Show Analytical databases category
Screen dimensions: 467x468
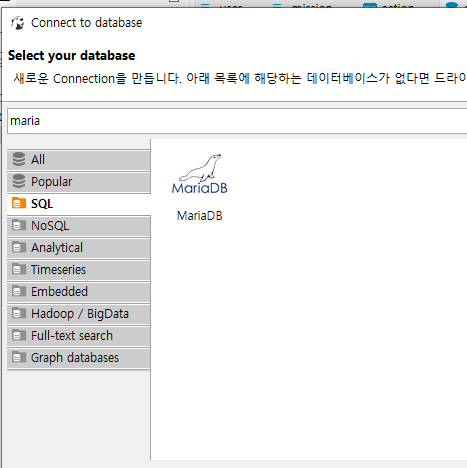(x=79, y=248)
